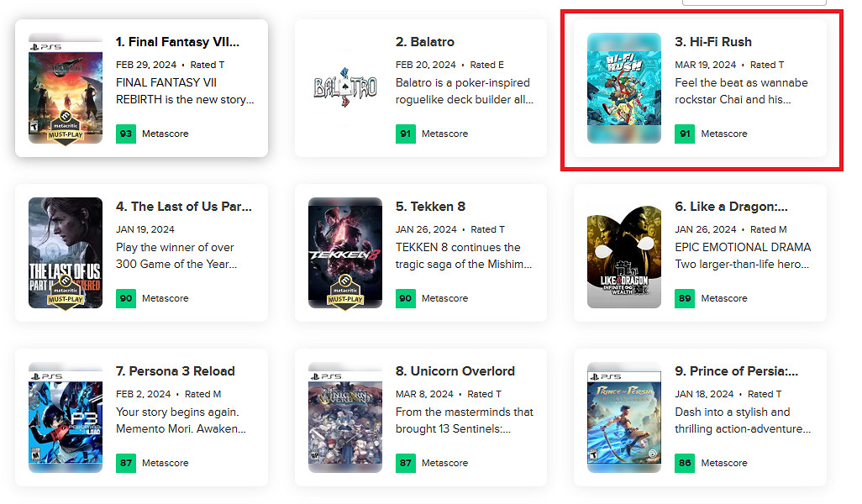Open the Final Fantasy VII Rebirth cover thumbnail

point(66,88)
